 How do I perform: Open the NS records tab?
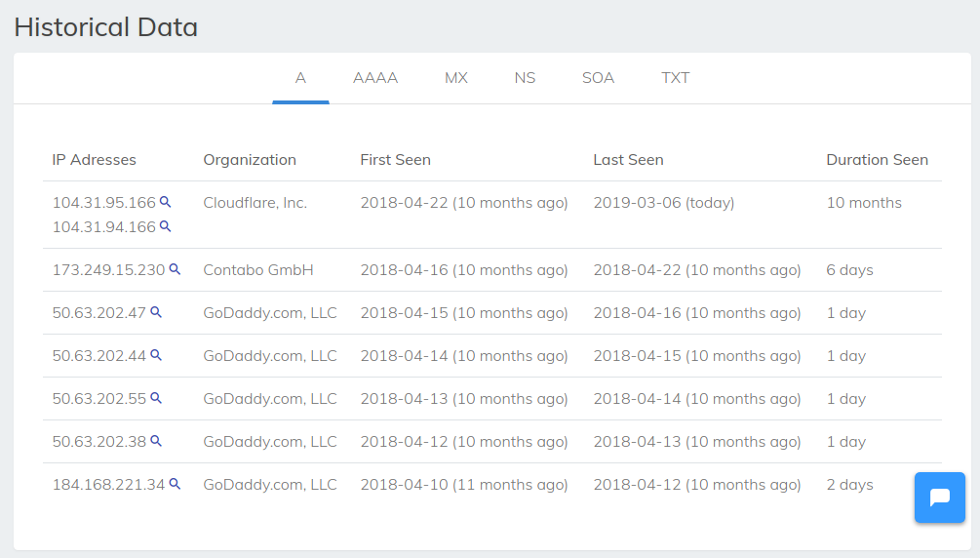click(x=525, y=78)
